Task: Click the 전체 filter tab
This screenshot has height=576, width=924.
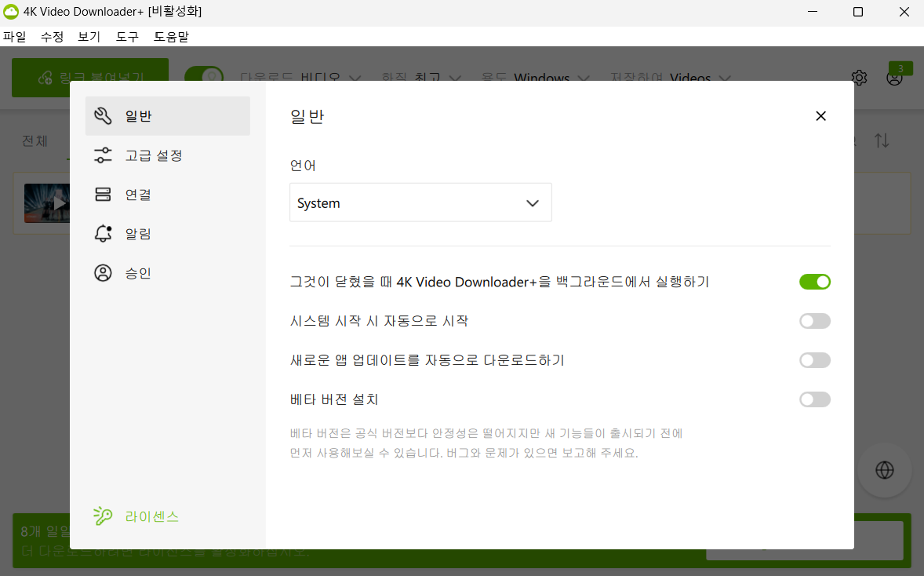Action: pos(35,141)
